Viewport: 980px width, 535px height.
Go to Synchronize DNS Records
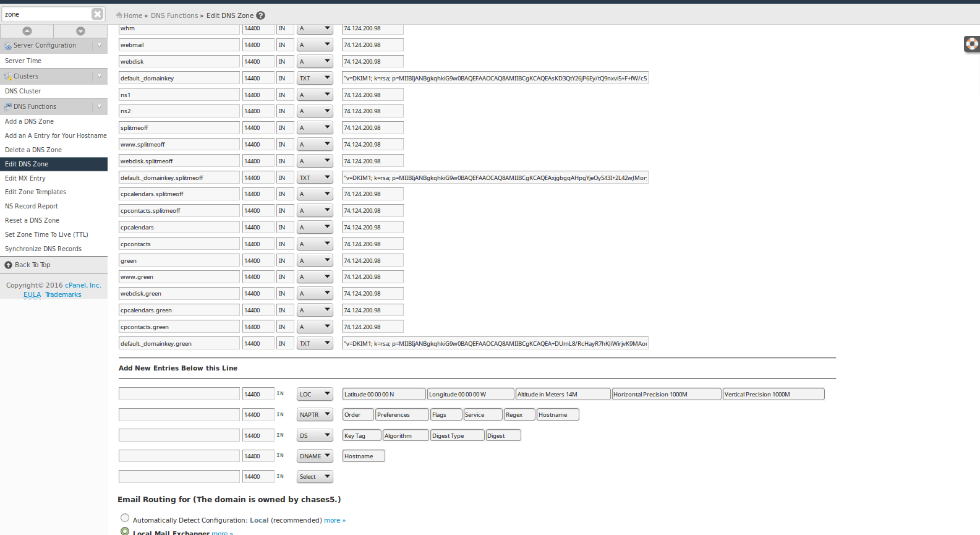43,249
